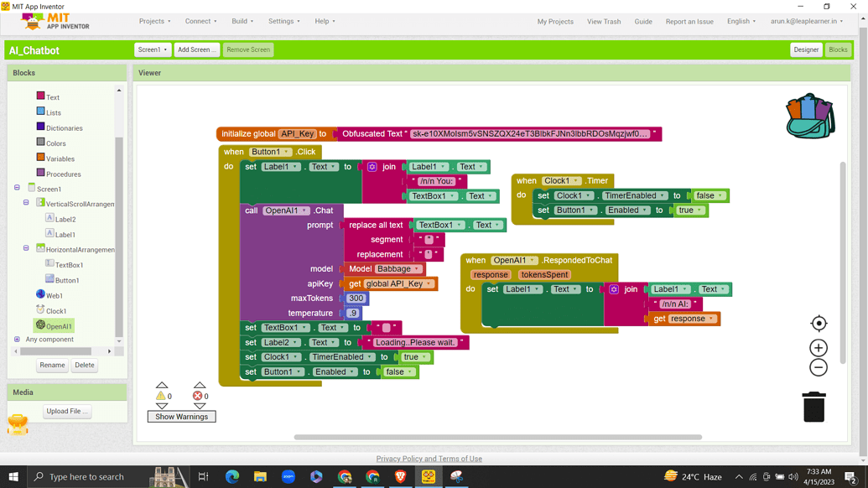Screen dimensions: 868x488
Task: Open the Colors block category
Action: (x=55, y=143)
